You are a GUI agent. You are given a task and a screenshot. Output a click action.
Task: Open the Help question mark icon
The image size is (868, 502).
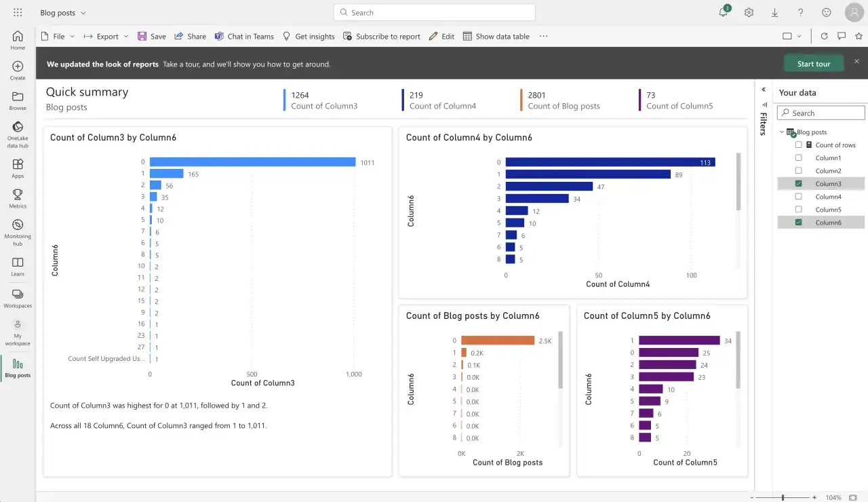pyautogui.click(x=800, y=12)
